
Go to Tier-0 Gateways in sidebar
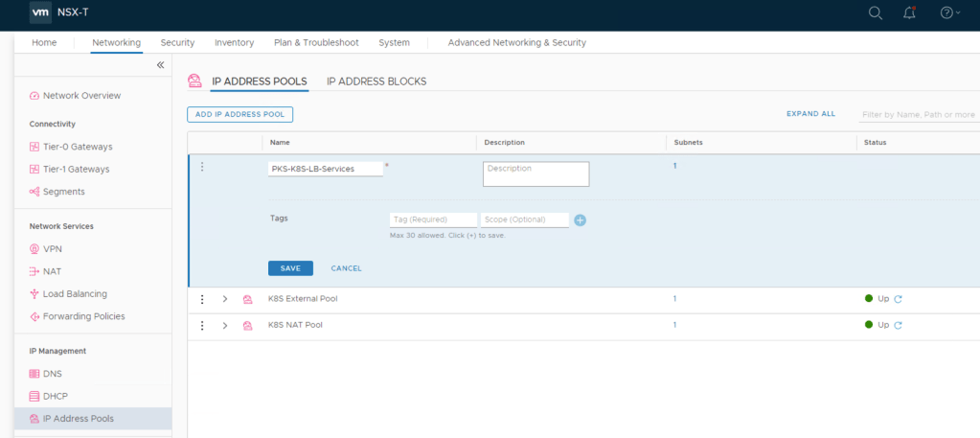coord(77,147)
